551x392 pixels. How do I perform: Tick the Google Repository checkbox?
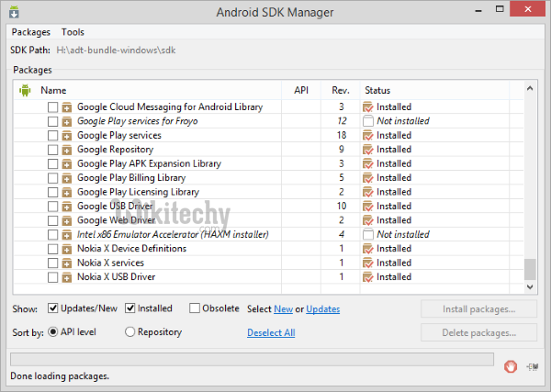tap(52, 150)
